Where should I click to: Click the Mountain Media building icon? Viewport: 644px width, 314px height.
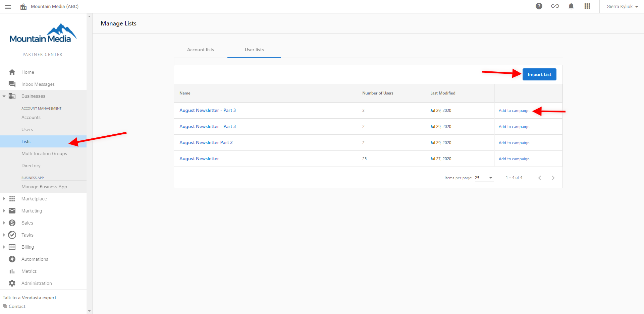(23, 7)
